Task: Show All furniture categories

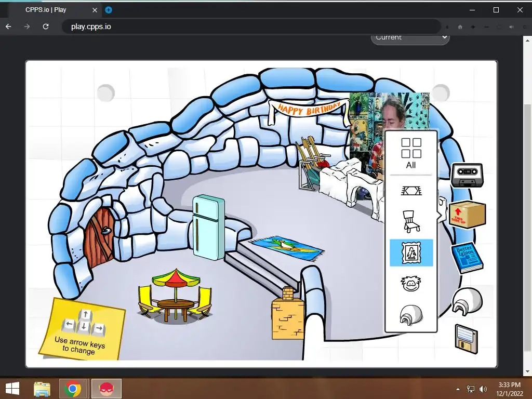Action: coord(411,153)
